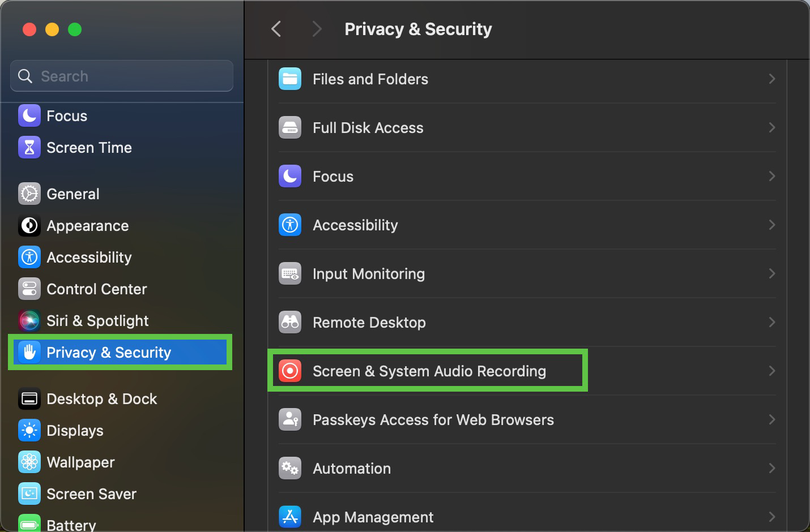Viewport: 810px width, 532px height.
Task: Click the App Management icon
Action: click(290, 517)
